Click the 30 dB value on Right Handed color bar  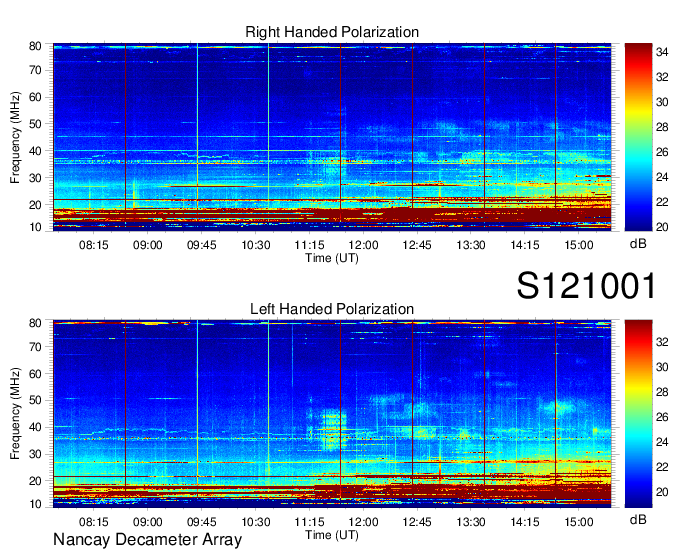click(x=662, y=102)
